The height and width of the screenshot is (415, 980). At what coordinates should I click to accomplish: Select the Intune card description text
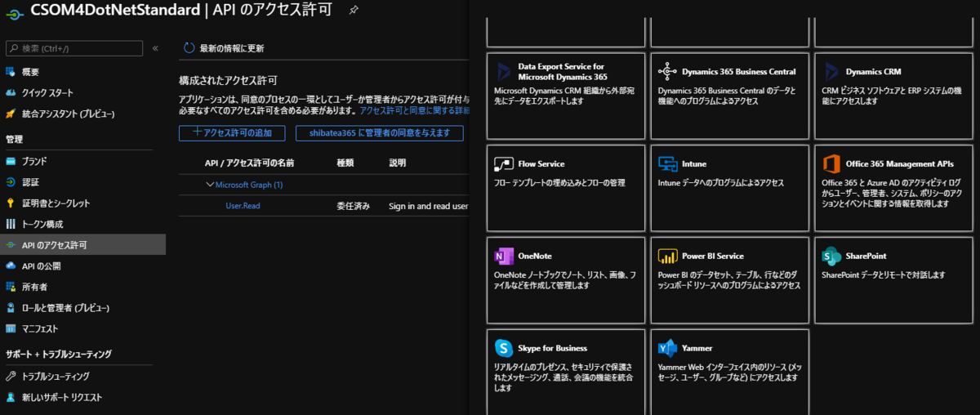[720, 183]
